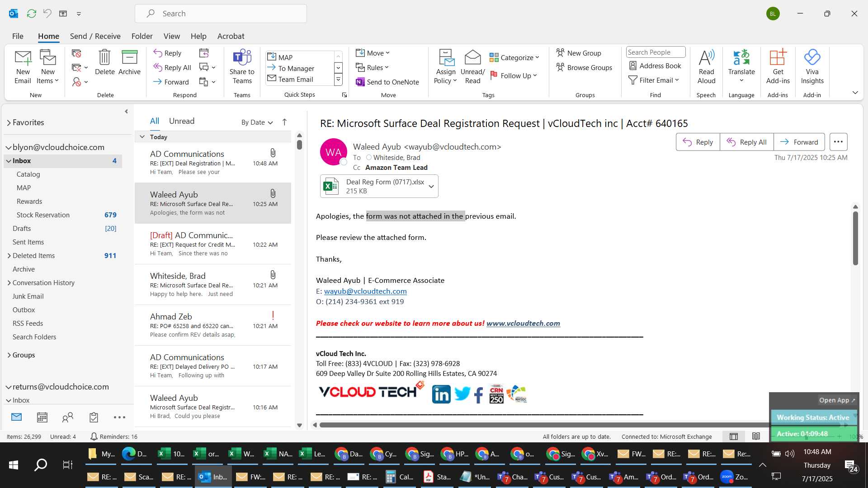Archive the selected message
The width and height of the screenshot is (868, 488).
[x=129, y=62]
